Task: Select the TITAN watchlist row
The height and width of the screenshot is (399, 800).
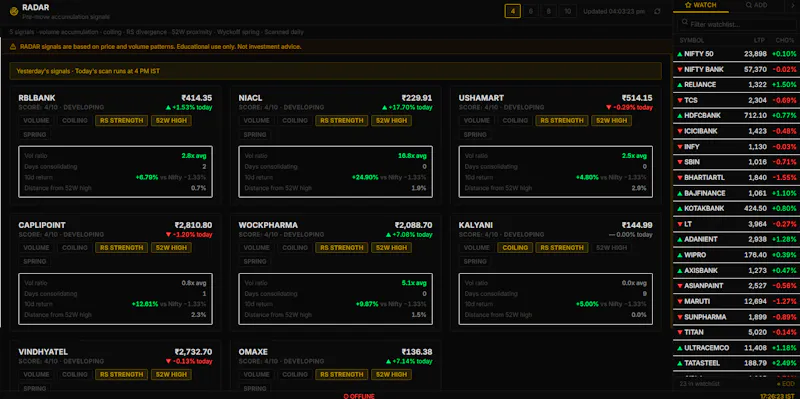Action: 737,332
